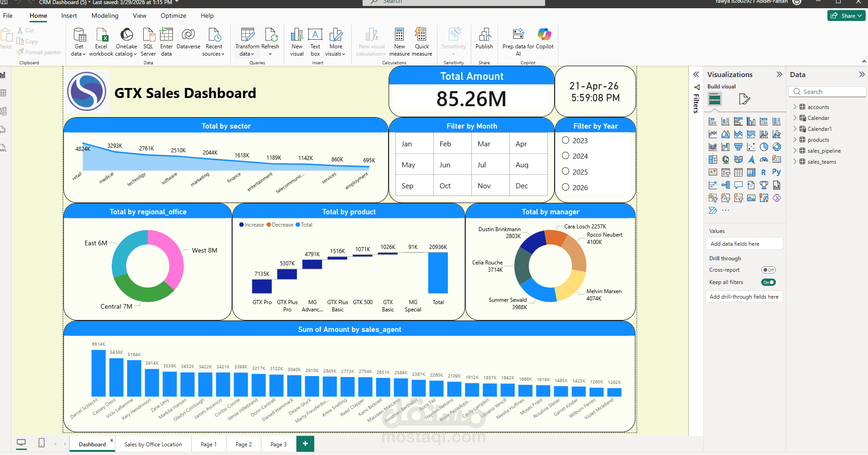The height and width of the screenshot is (455, 868).
Task: Choose the Donut chart visualization
Action: (777, 147)
